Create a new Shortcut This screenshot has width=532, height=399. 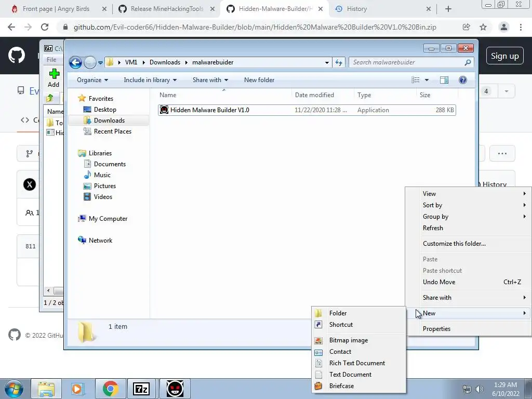tap(358, 325)
